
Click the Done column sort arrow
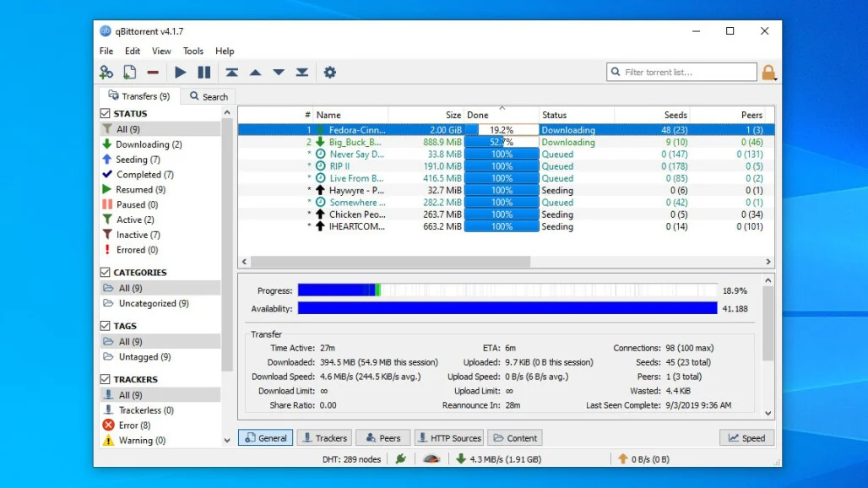502,110
